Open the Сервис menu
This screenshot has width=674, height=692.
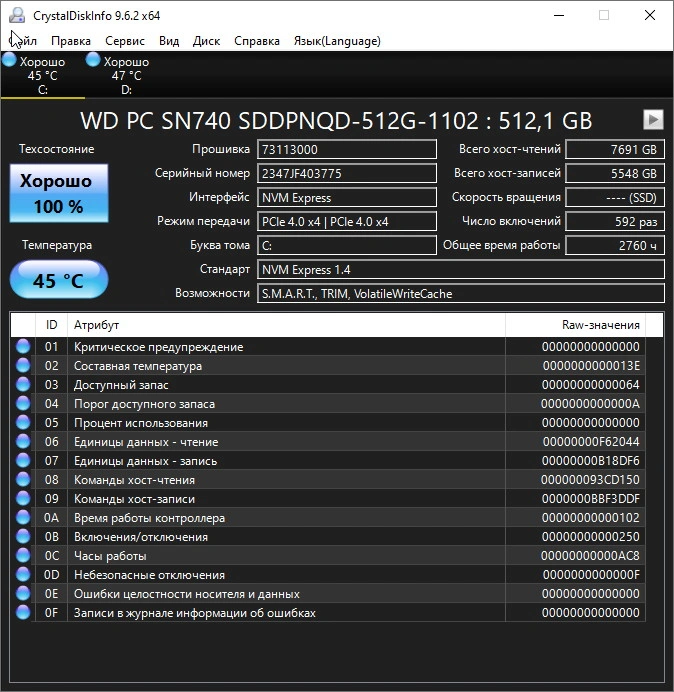pos(125,41)
